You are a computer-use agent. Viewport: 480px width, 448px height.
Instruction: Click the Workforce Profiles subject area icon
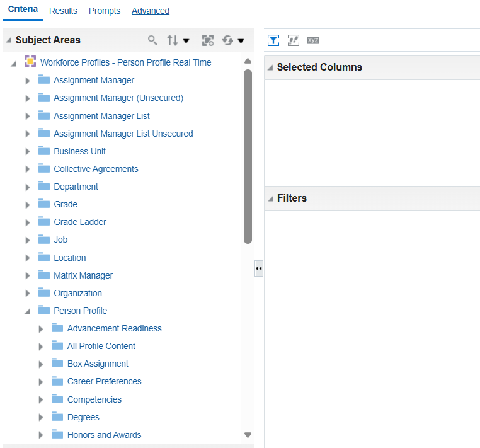point(30,61)
